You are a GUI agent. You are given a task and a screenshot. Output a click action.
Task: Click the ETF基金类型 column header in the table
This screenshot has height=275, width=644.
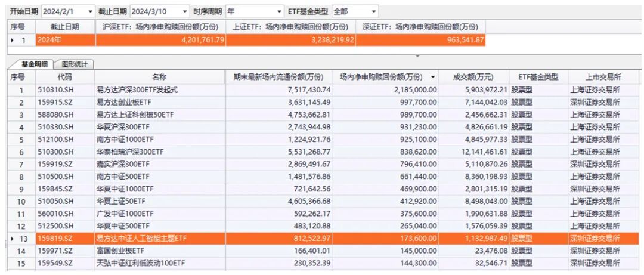point(538,77)
